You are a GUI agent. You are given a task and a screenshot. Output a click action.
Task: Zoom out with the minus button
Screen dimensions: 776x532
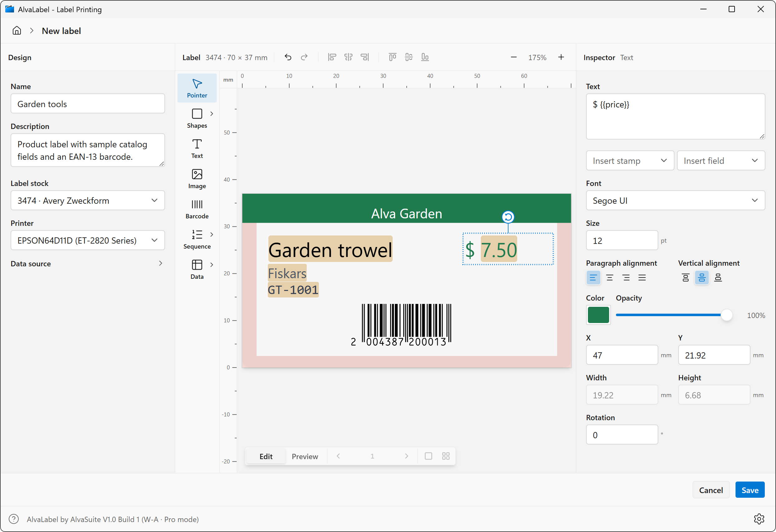tap(513, 57)
